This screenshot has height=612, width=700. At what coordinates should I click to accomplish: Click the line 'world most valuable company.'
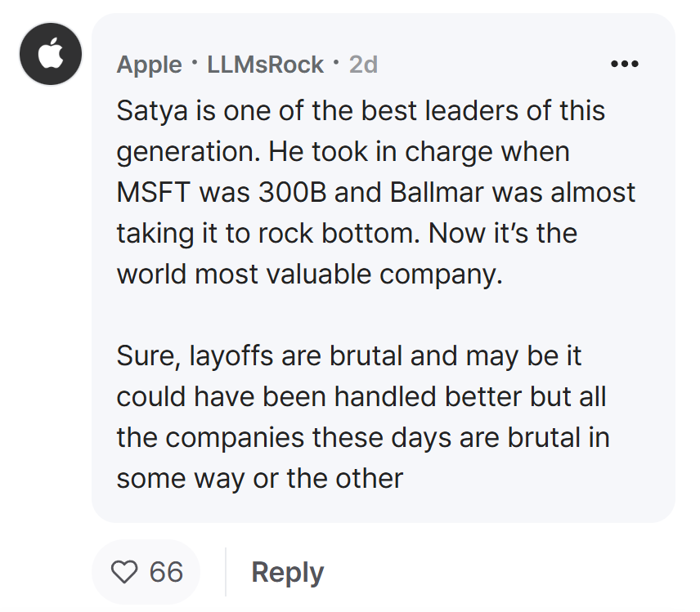(309, 275)
